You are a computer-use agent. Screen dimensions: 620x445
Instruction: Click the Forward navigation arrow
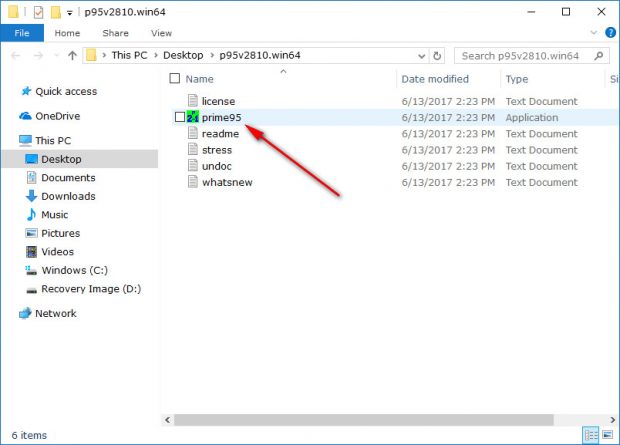[38, 55]
